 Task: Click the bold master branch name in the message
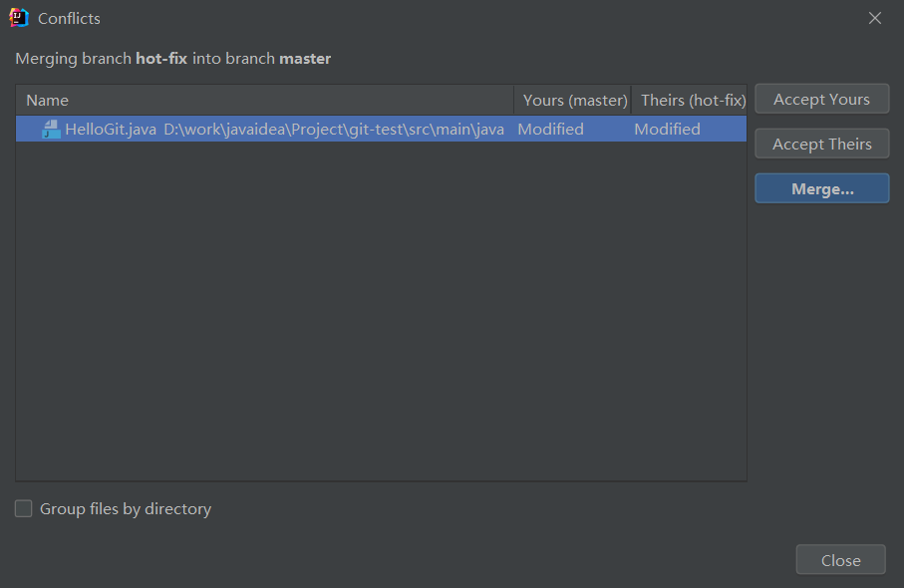tap(305, 59)
